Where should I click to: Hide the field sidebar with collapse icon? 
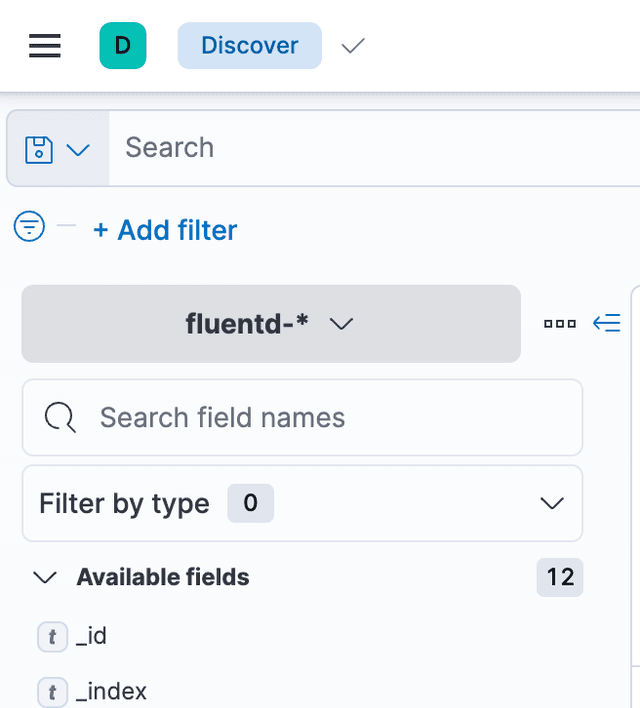click(x=607, y=323)
